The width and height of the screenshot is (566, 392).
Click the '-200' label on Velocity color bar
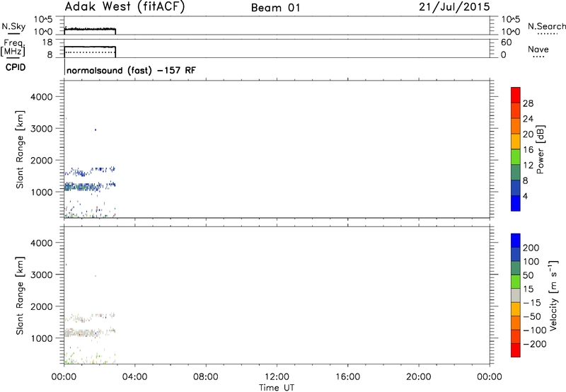pyautogui.click(x=535, y=344)
